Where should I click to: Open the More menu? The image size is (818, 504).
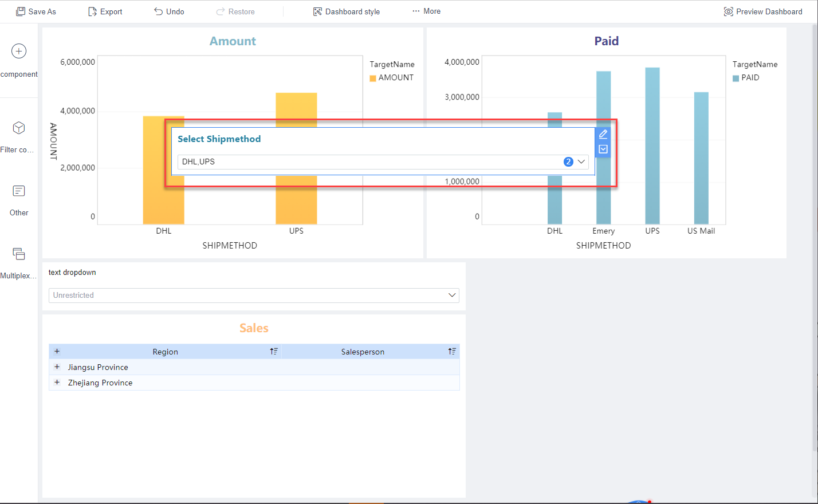coord(426,11)
